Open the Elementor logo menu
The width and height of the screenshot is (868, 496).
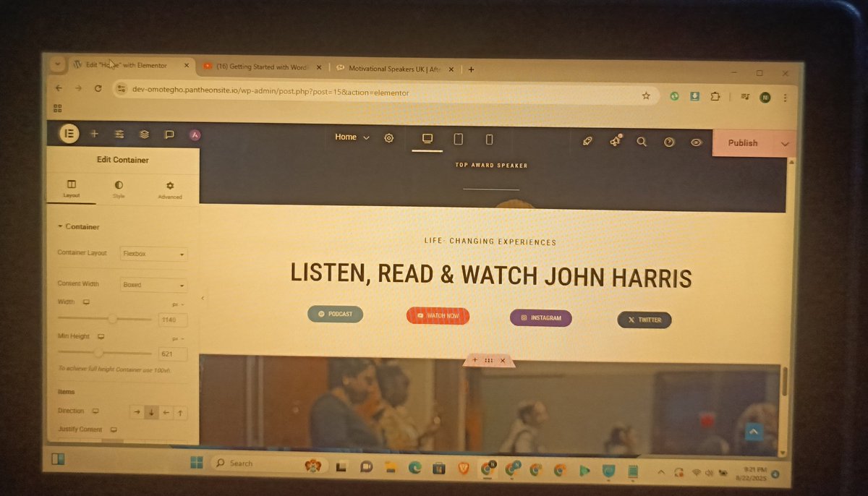[x=69, y=133]
